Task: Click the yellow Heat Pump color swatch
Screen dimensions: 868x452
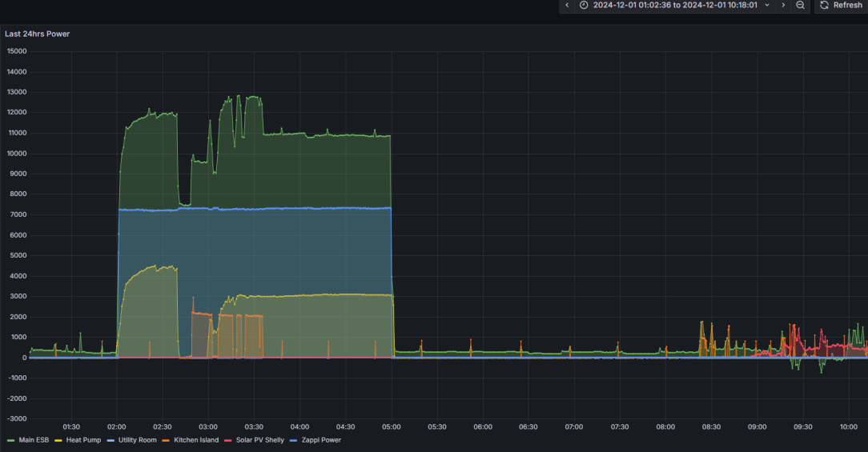Action: point(58,440)
